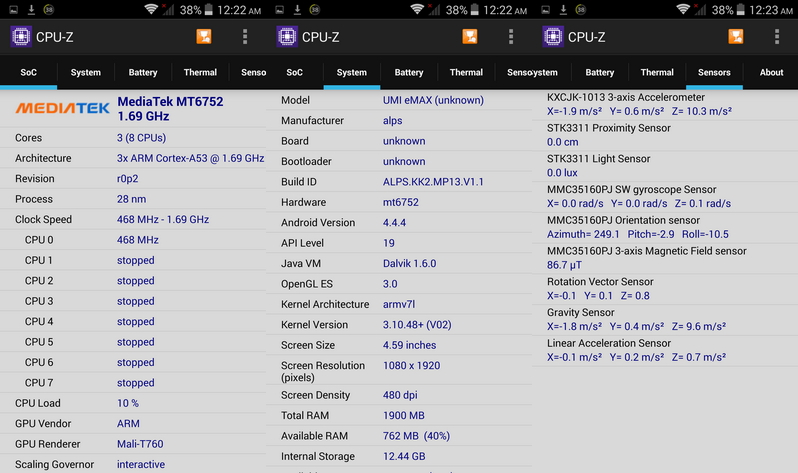Tap the Build ID value ALPS.KK2.MP13.V1.1
798x473 pixels.
pyautogui.click(x=433, y=182)
